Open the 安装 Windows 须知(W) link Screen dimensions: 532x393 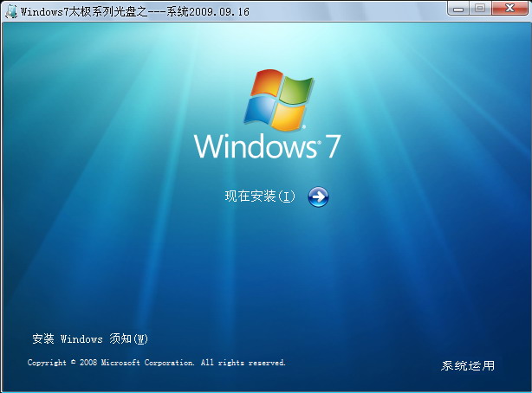tap(90, 338)
